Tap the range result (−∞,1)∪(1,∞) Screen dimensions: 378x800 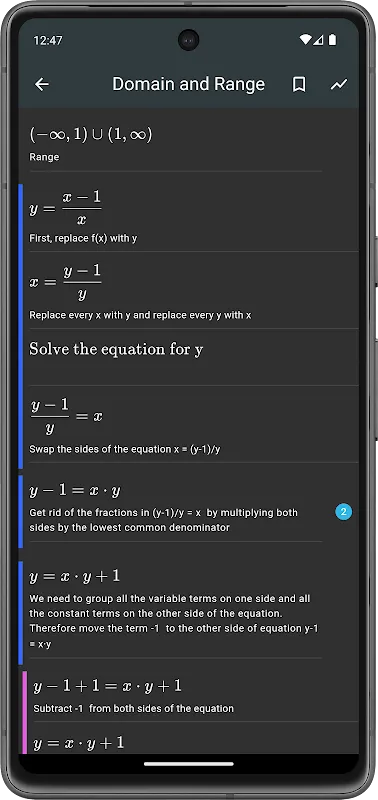tap(91, 135)
